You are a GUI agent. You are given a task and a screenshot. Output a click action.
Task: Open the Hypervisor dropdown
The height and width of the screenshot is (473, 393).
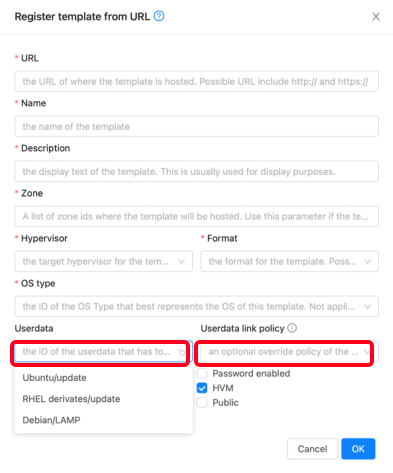click(103, 261)
